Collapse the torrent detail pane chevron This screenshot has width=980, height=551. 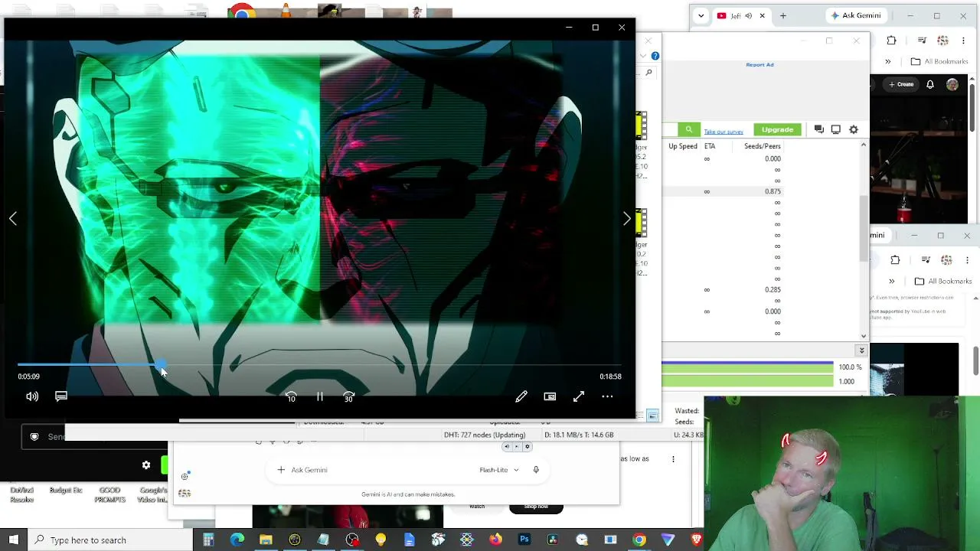pos(861,350)
